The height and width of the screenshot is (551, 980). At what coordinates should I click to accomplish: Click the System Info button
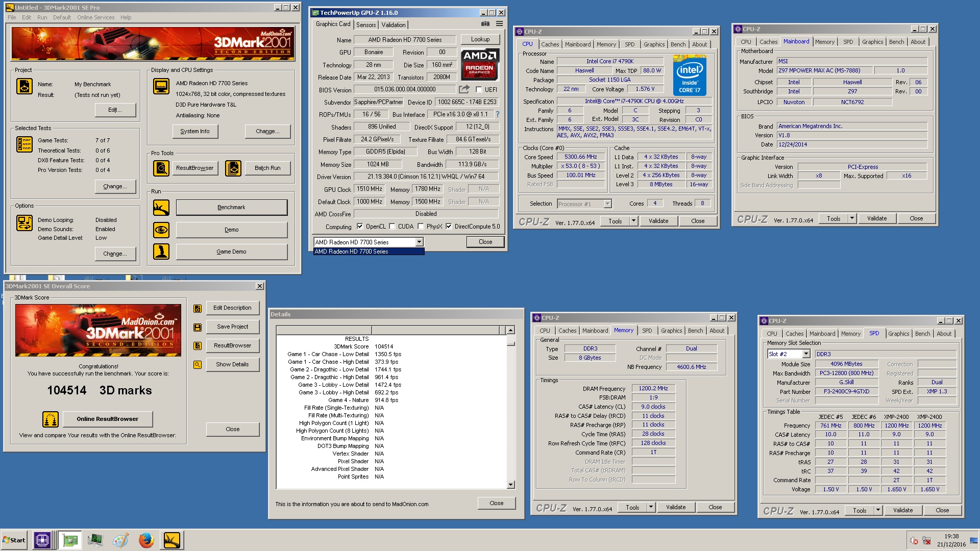(195, 132)
